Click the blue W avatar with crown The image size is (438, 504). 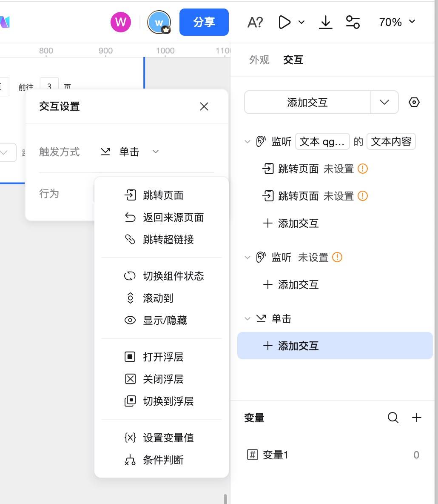click(159, 22)
